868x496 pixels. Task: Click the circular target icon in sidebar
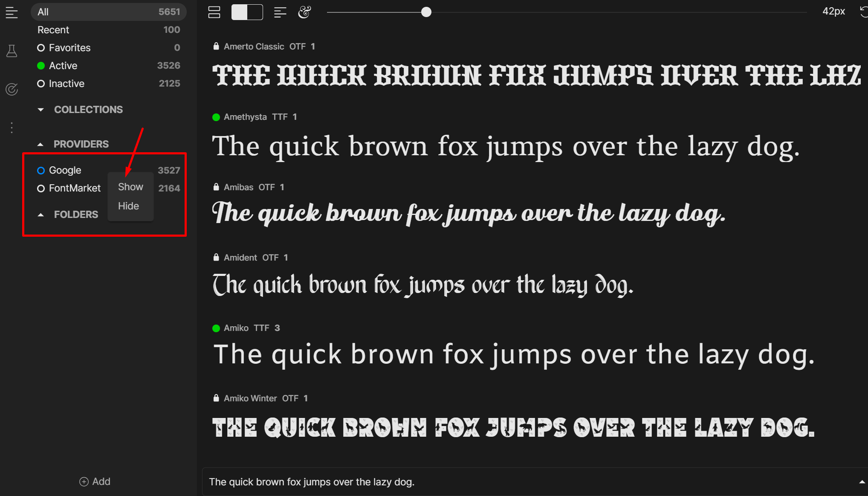click(x=12, y=89)
